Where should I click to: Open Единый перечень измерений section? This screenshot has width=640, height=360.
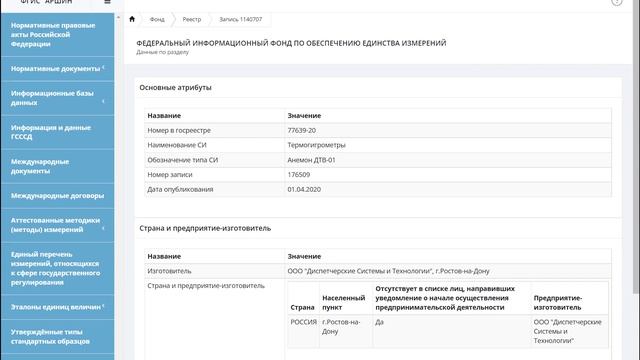(58, 269)
